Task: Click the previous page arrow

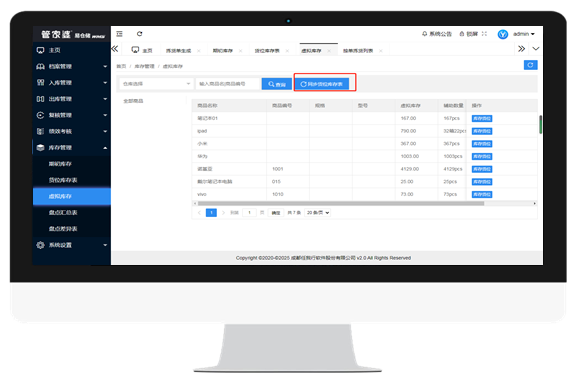Action: coord(199,213)
